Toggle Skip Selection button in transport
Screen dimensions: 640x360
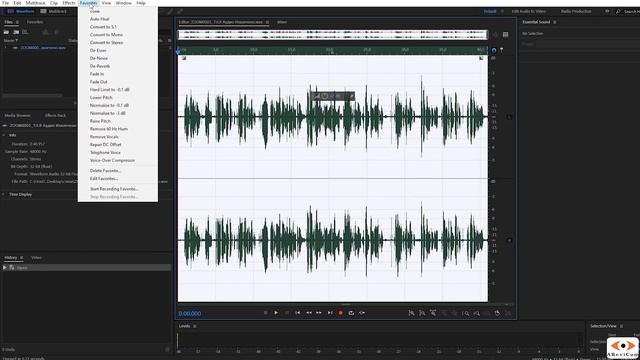tap(362, 313)
